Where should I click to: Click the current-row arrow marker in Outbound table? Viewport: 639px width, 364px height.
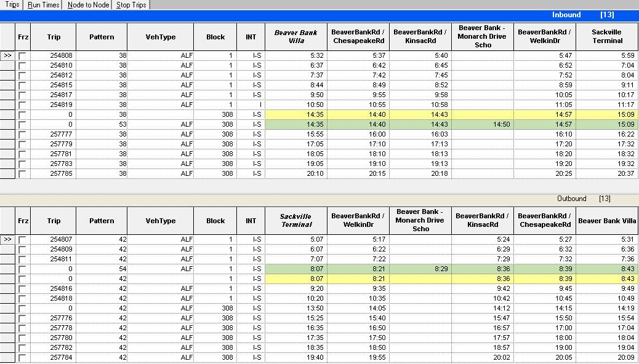click(7, 239)
